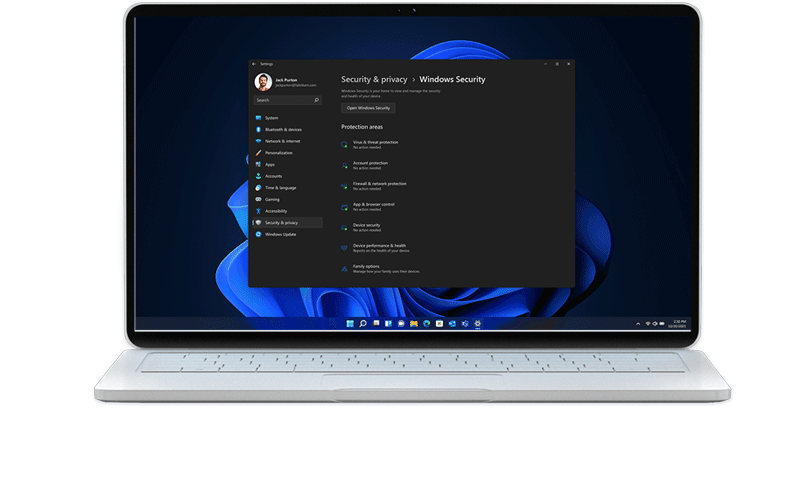
Task: Click the Personalization paintbrush icon
Action: coord(258,153)
